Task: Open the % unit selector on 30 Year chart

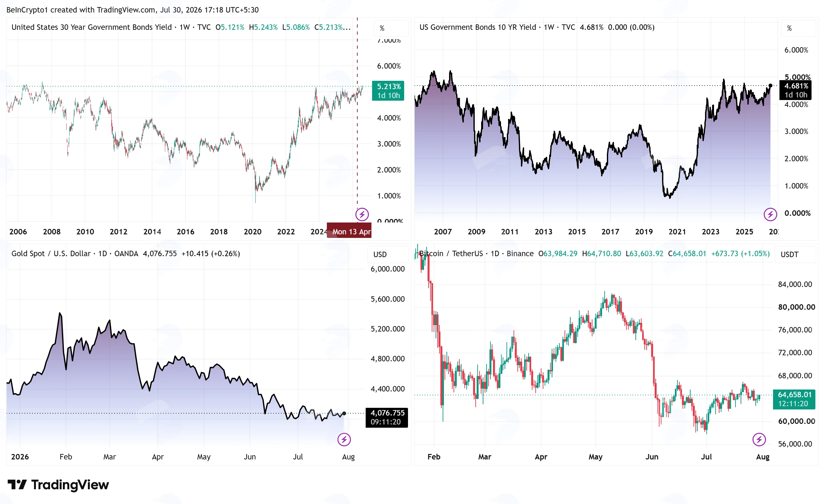Action: (x=391, y=28)
